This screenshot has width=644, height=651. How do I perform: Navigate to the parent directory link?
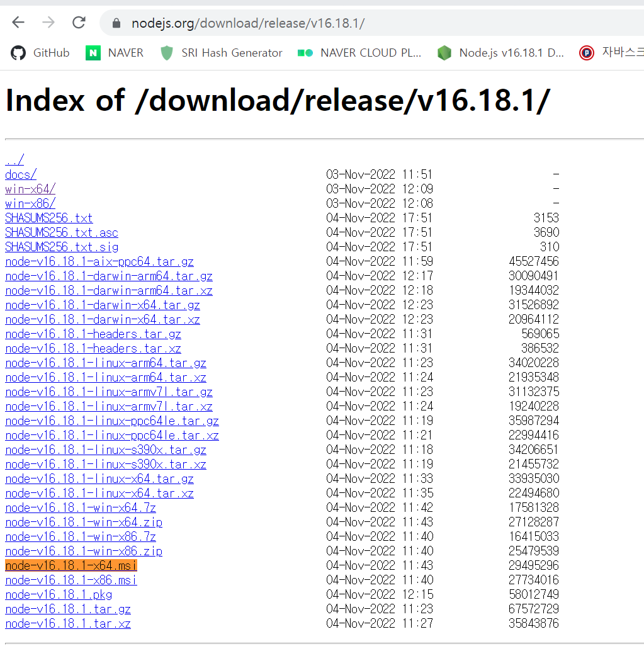click(x=13, y=160)
